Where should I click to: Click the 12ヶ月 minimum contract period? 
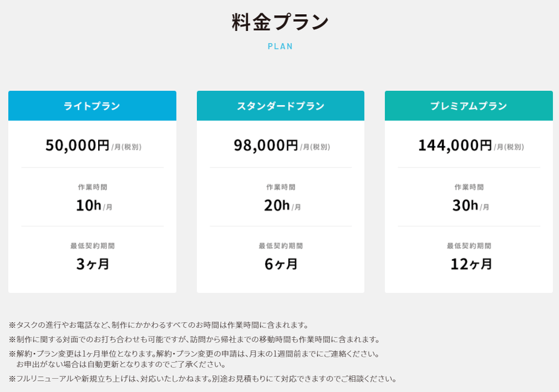pyautogui.click(x=472, y=264)
